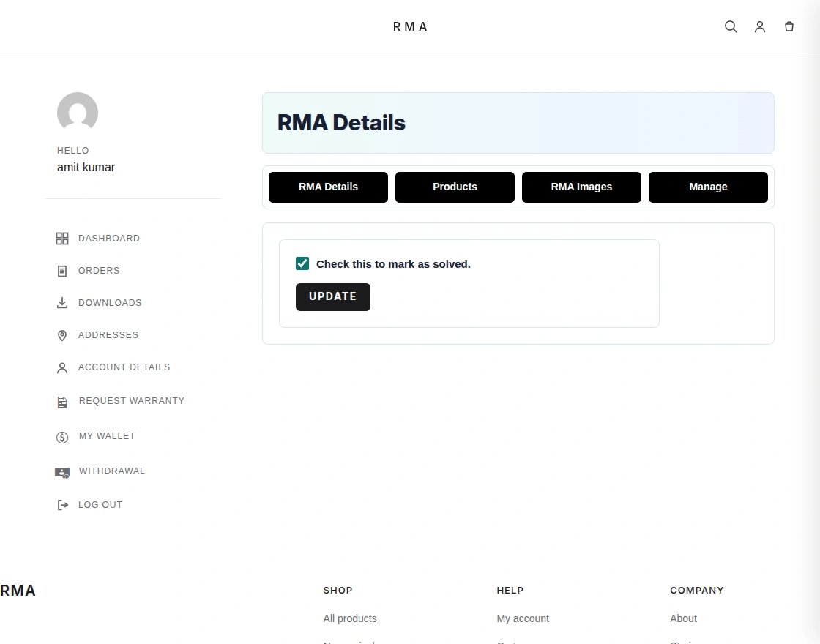This screenshot has height=644, width=820.
Task: Click the RMA site title in header
Action: click(411, 26)
